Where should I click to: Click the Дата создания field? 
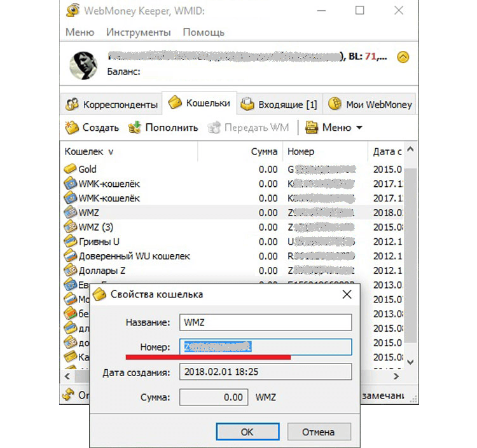pyautogui.click(x=266, y=372)
